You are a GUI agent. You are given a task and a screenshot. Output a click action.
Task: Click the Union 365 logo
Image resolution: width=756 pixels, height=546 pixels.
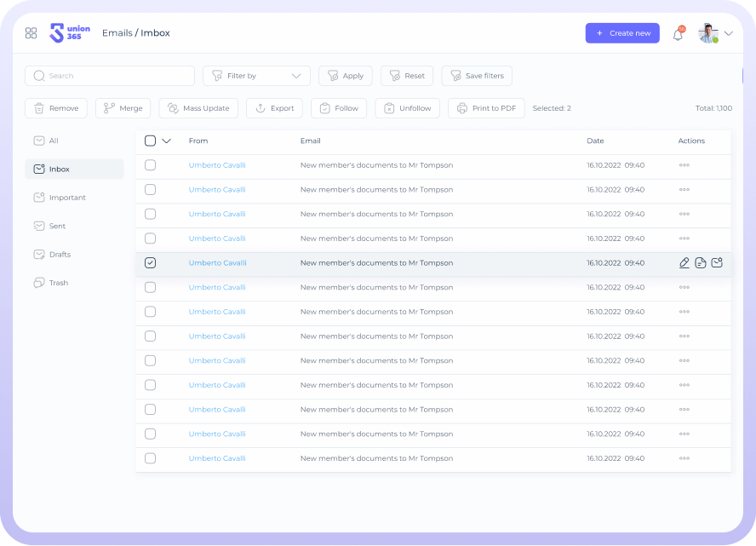pyautogui.click(x=70, y=33)
